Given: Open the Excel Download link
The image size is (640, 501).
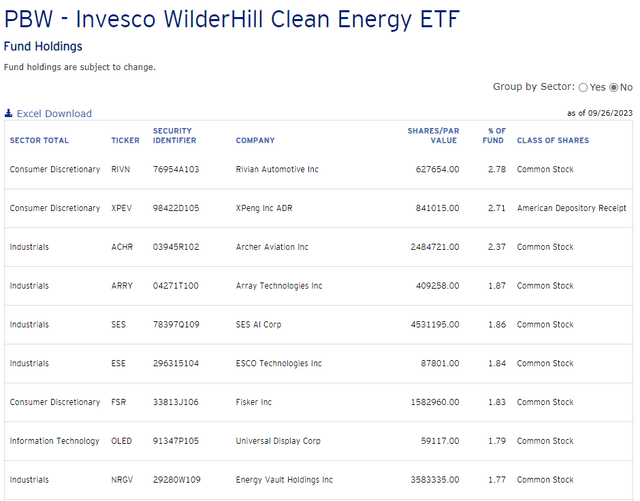Looking at the screenshot, I should [x=54, y=114].
